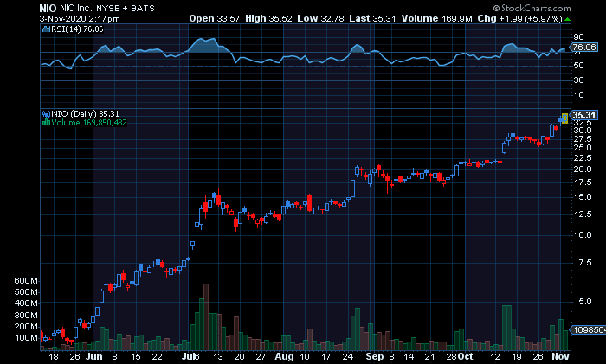Click the green Volume legend bars icon

pos(46,123)
